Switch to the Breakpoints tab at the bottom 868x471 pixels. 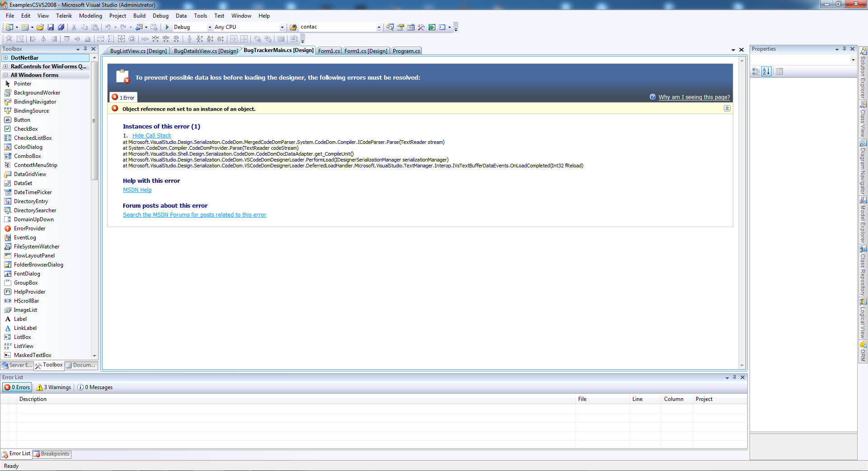tap(52, 454)
